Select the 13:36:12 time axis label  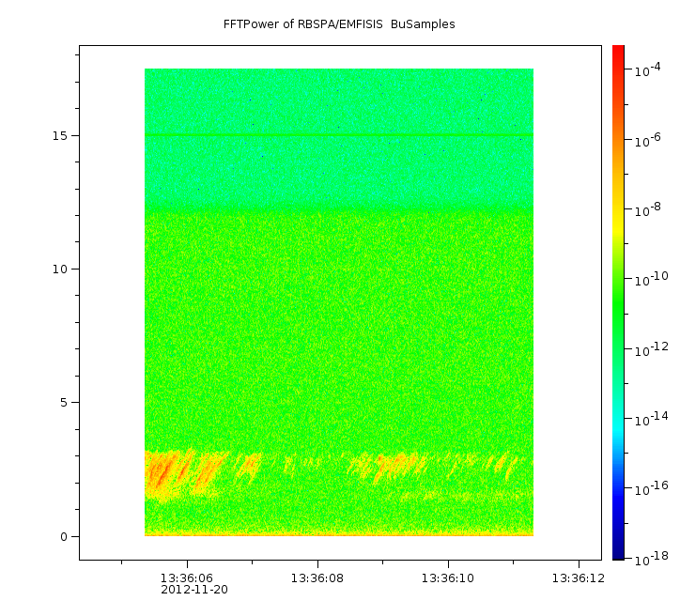point(577,577)
